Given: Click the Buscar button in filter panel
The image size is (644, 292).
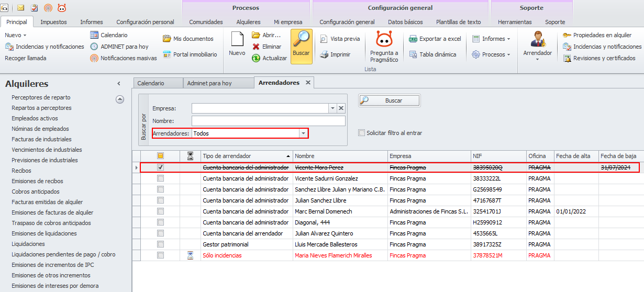Looking at the screenshot, I should coord(390,100).
